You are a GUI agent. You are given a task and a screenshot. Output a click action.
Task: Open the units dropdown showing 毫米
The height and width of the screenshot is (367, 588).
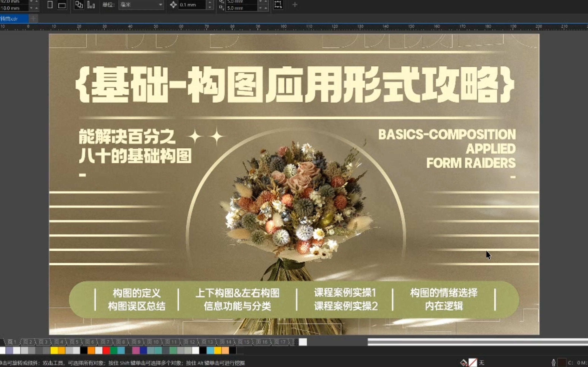[x=141, y=5]
